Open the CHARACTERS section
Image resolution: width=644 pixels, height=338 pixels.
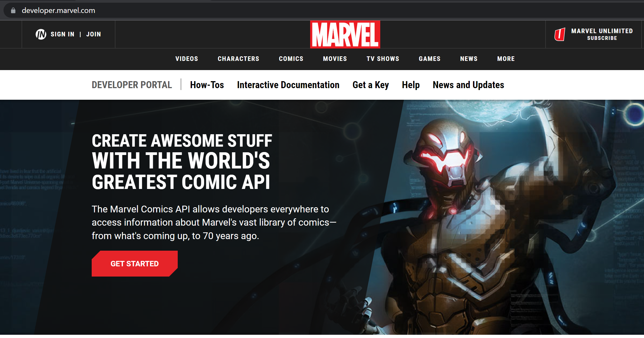coord(238,59)
